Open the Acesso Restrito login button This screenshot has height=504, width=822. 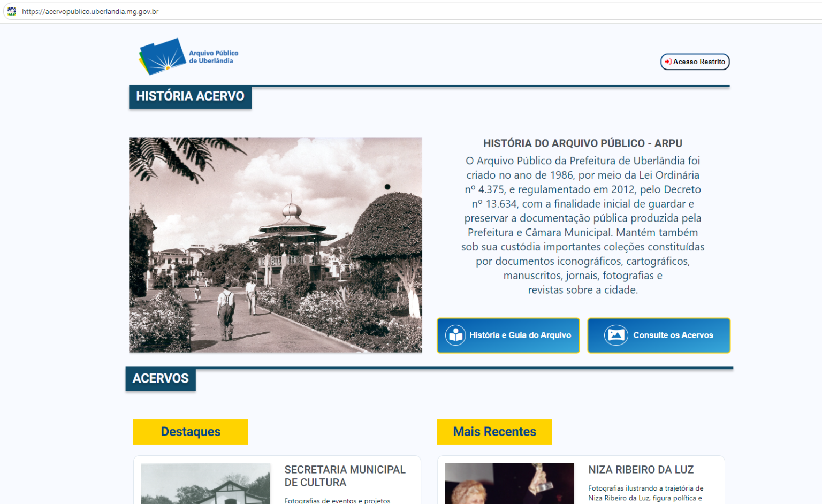click(695, 62)
